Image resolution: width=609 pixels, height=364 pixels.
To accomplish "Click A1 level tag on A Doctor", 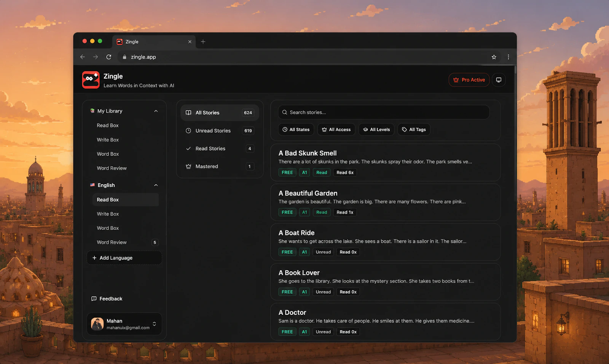I will 304,332.
